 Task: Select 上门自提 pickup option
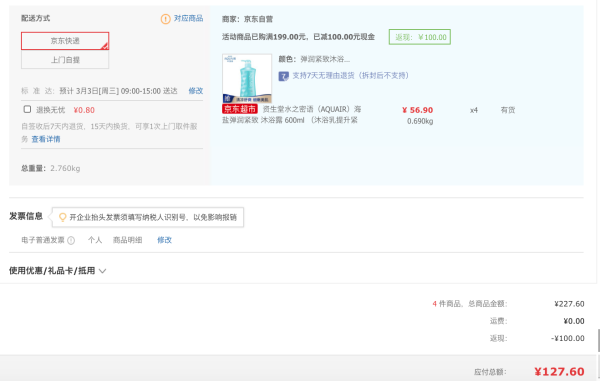tap(65, 60)
